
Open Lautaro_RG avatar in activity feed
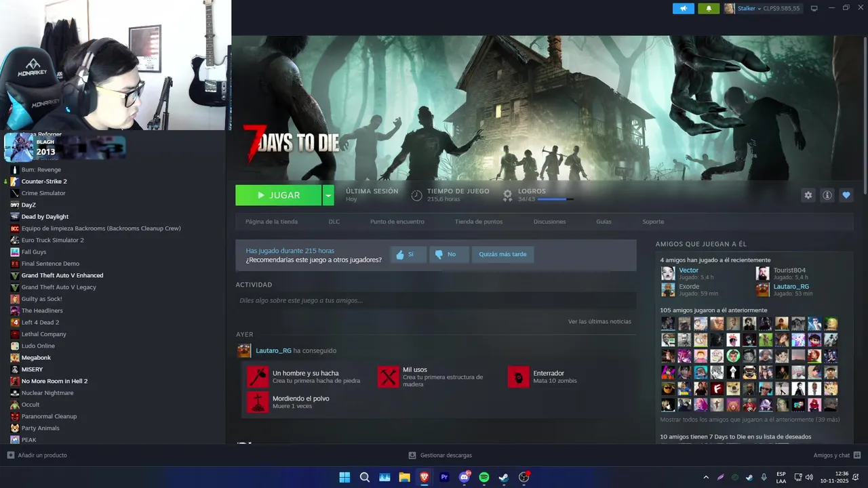click(x=244, y=350)
